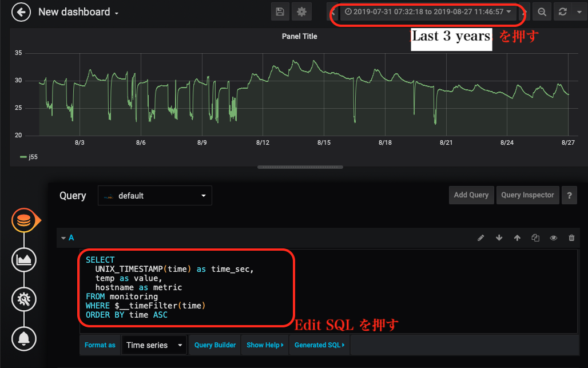588x368 pixels.
Task: Delete query A with the trash icon
Action: (x=571, y=238)
